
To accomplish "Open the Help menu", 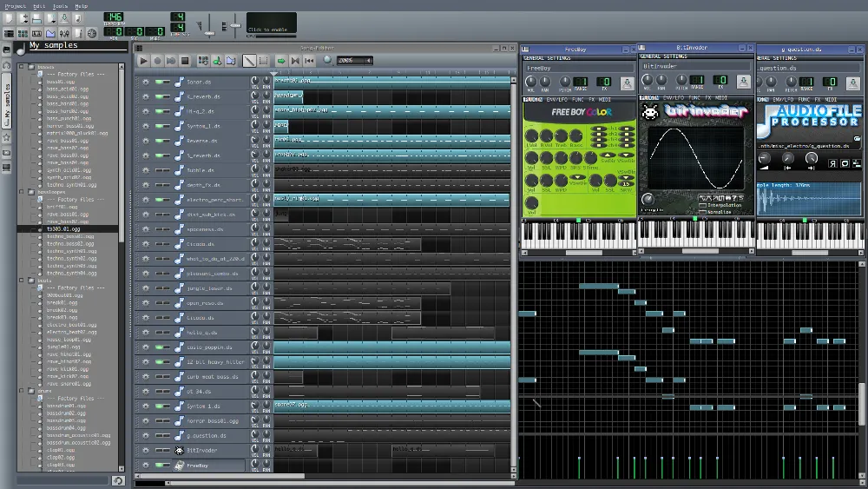I will click(82, 6).
